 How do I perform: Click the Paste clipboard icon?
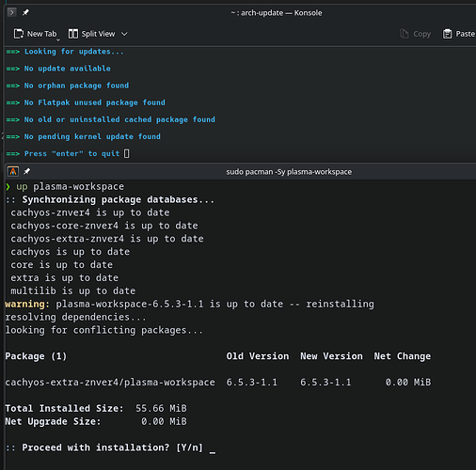tap(447, 34)
